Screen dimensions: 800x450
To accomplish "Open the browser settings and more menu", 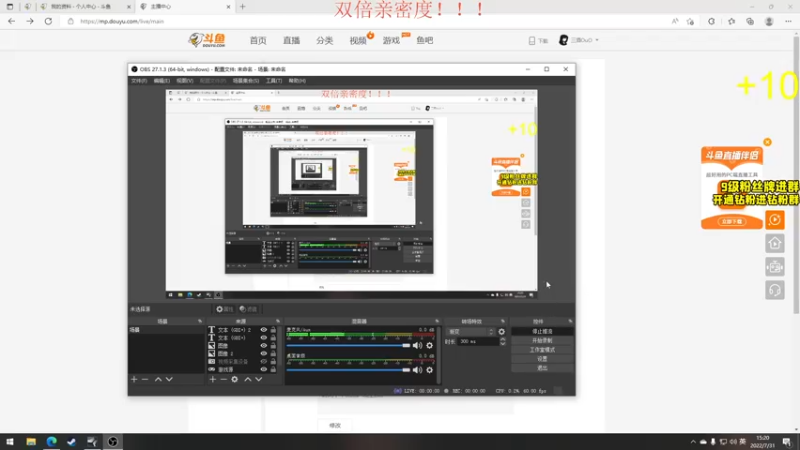I will (x=788, y=21).
